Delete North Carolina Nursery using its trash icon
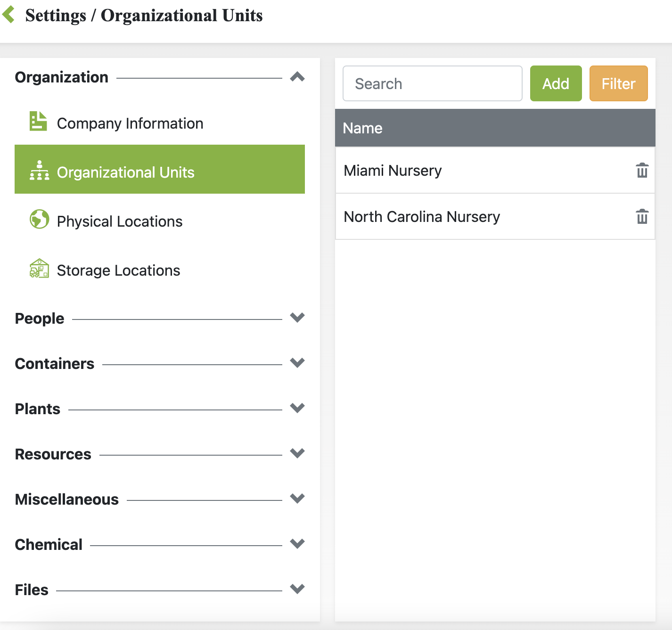The image size is (672, 630). pos(642,216)
